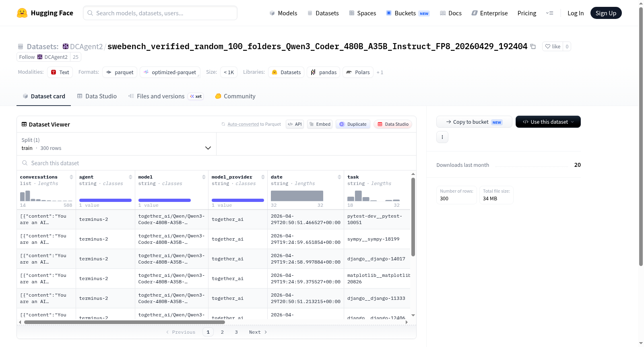
Task: Select page 1 in pagination
Action: pos(208,332)
